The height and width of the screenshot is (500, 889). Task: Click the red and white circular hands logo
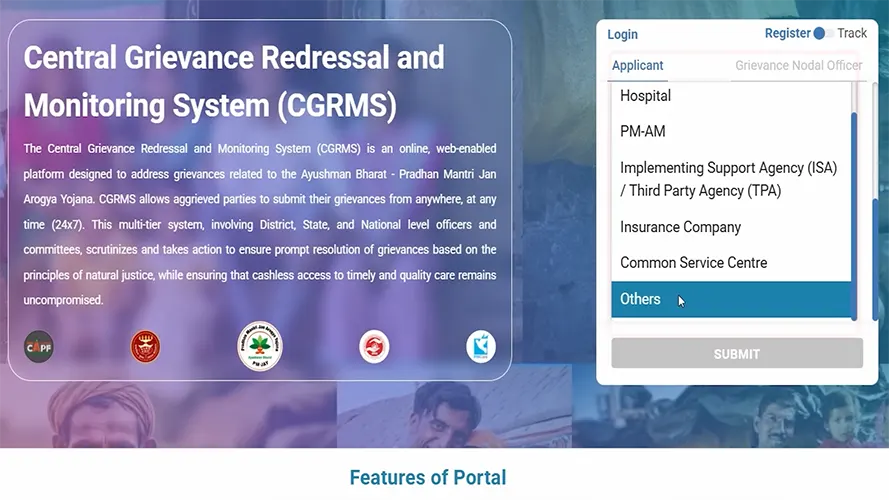tap(374, 346)
